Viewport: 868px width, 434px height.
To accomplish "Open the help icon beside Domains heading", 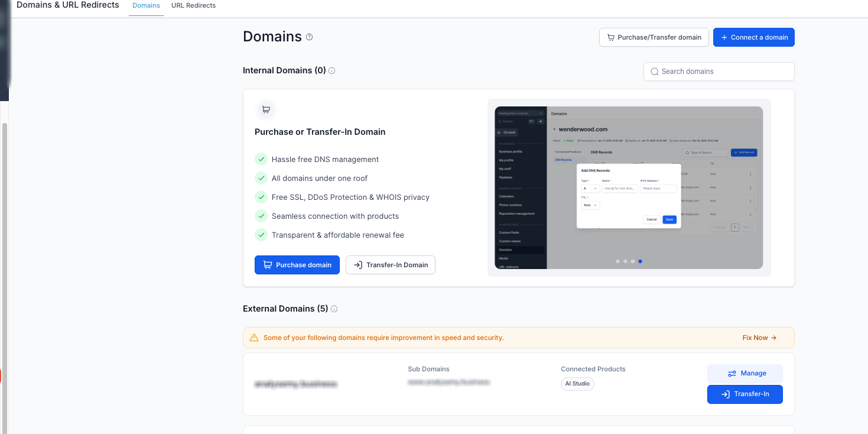I will [309, 37].
